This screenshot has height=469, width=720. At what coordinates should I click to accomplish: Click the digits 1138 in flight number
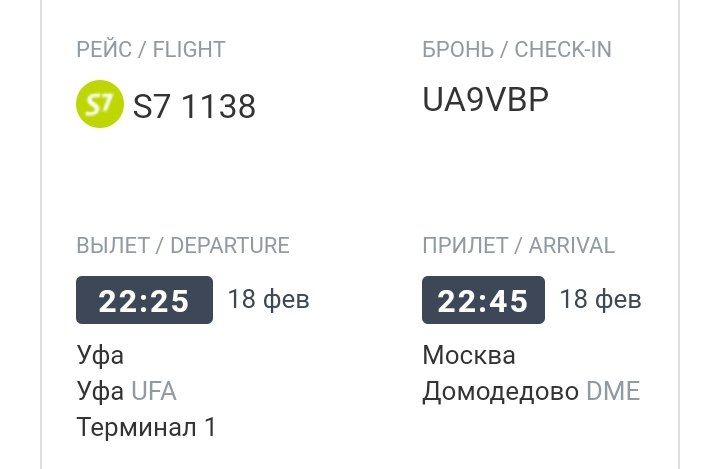click(219, 106)
